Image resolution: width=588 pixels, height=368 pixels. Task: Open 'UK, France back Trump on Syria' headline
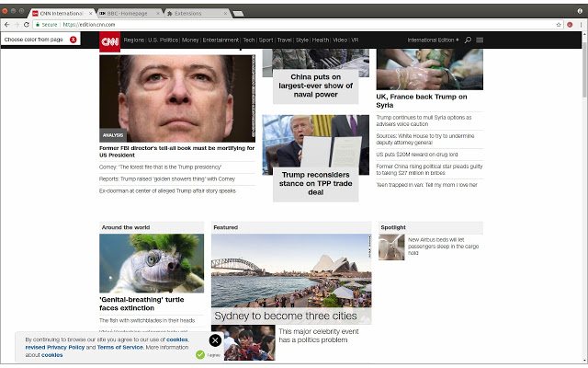pyautogui.click(x=422, y=101)
